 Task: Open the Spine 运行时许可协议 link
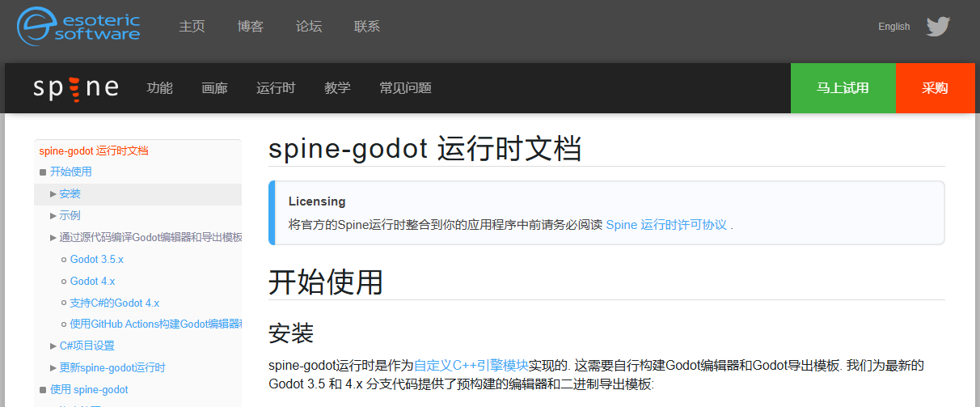pos(666,225)
